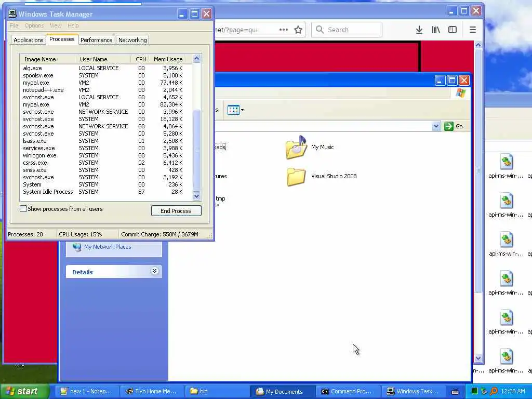Viewport: 532px width, 399px height.
Task: Open the Explorer address bar dropdown
Action: click(x=436, y=126)
